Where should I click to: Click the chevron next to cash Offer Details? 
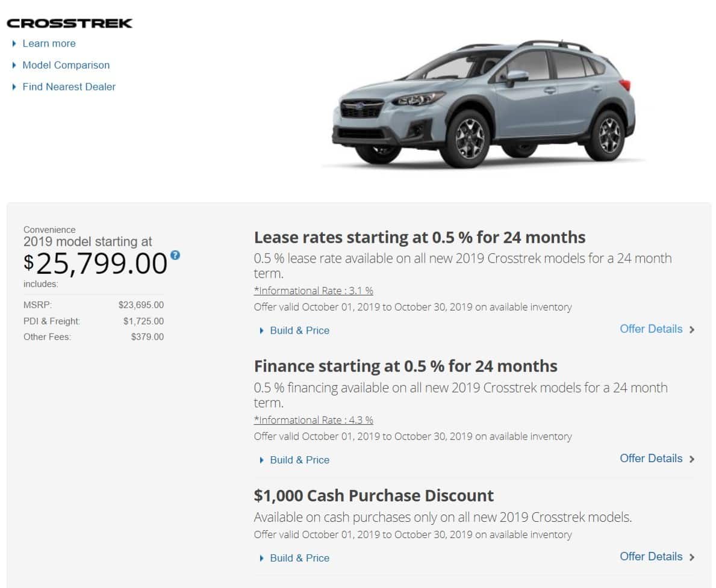(x=692, y=557)
